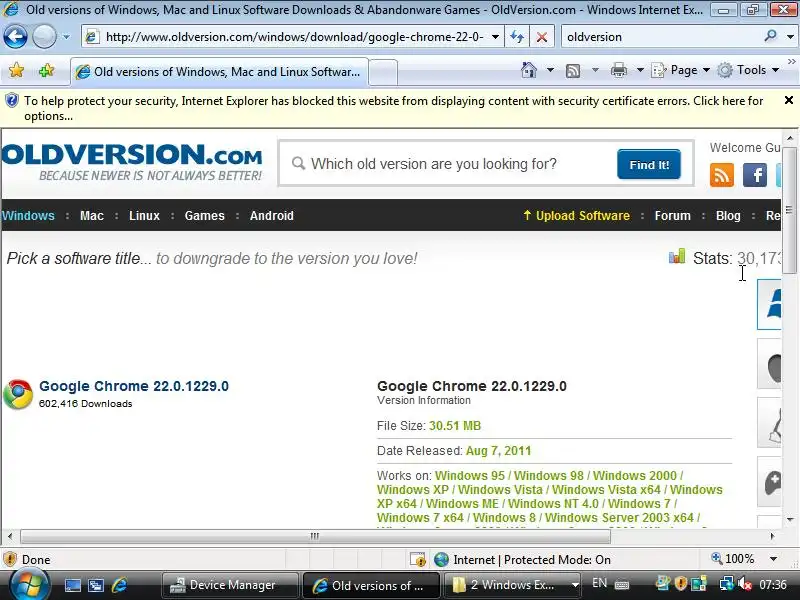Open the Forum link
800x600 pixels.
click(672, 216)
